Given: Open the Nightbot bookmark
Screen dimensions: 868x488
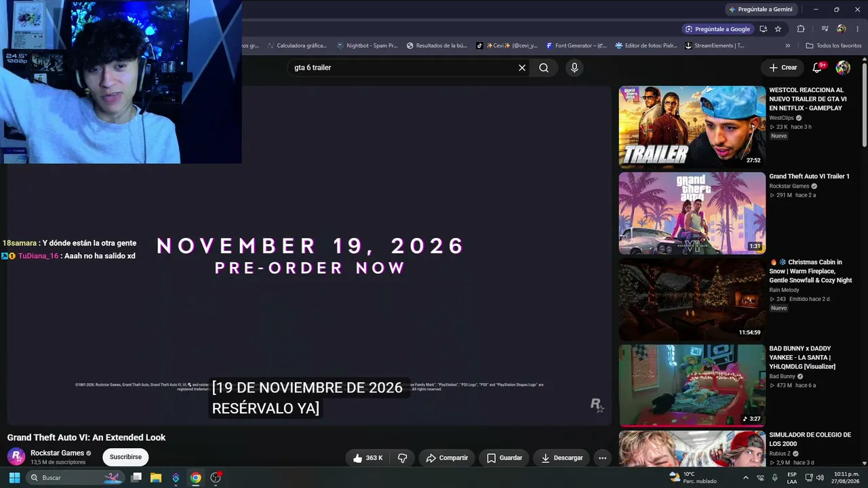Looking at the screenshot, I should (x=367, y=45).
